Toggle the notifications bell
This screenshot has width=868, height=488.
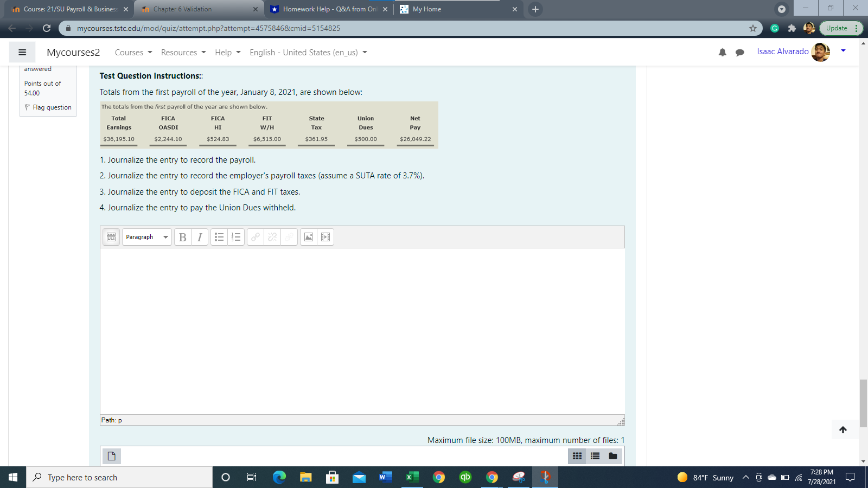pos(722,52)
